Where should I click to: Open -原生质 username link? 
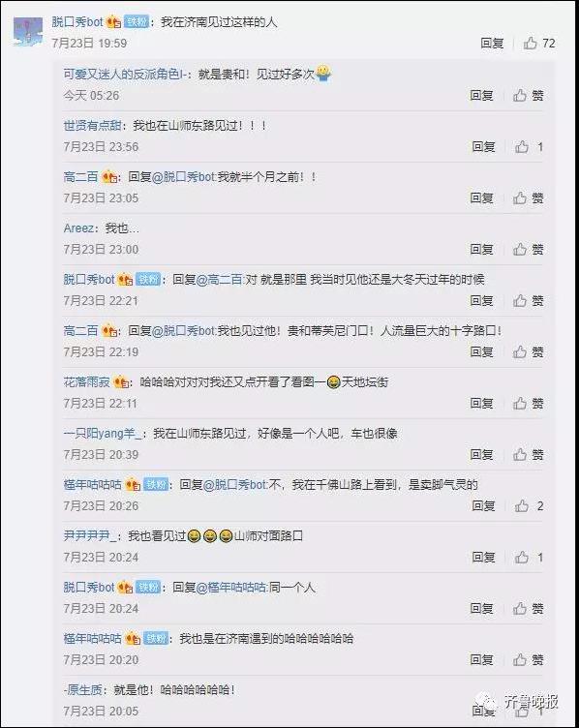(x=82, y=690)
